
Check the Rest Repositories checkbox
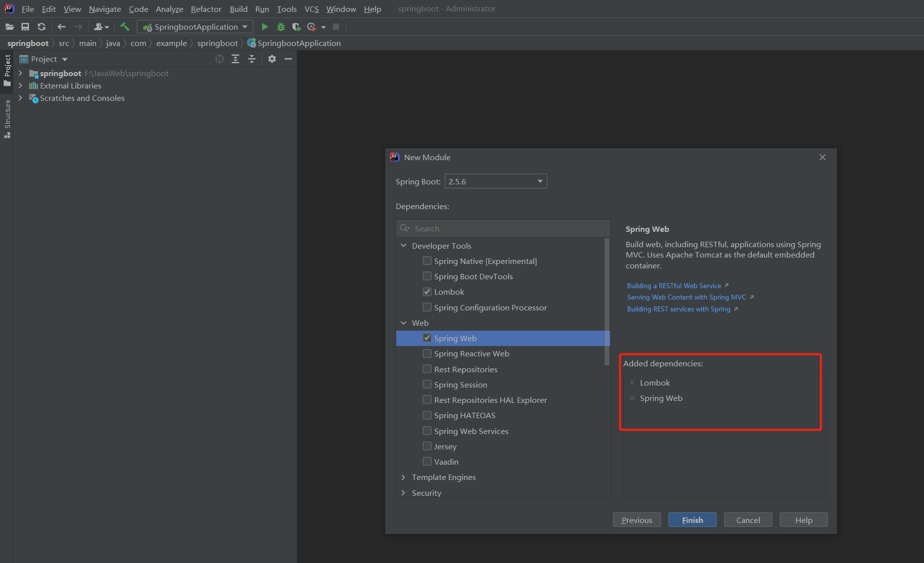[x=427, y=369]
